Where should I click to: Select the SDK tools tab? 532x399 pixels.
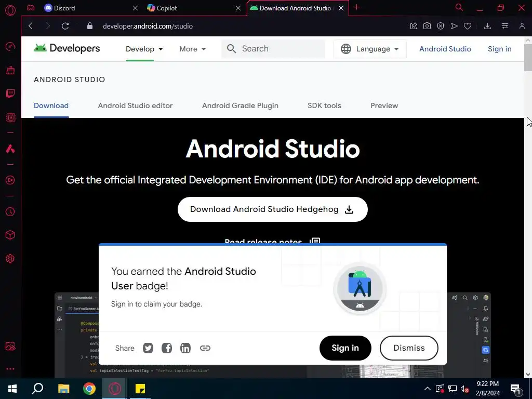[x=324, y=105]
